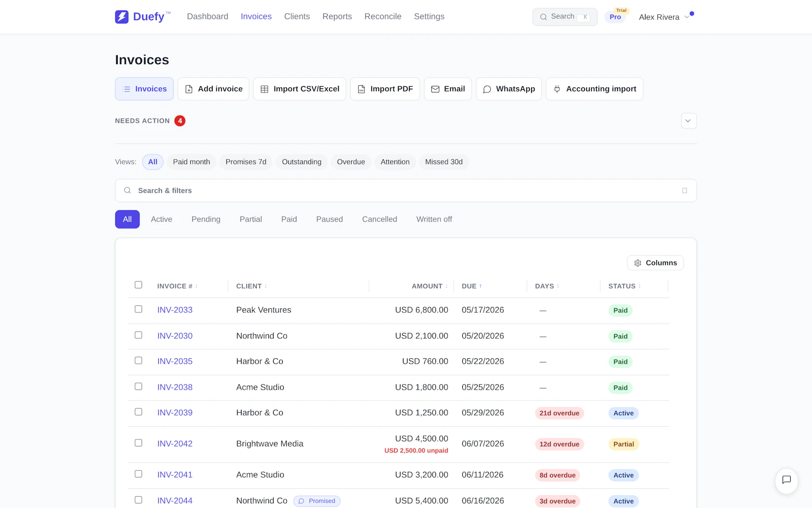Click the Columns gear icon

coord(638,263)
